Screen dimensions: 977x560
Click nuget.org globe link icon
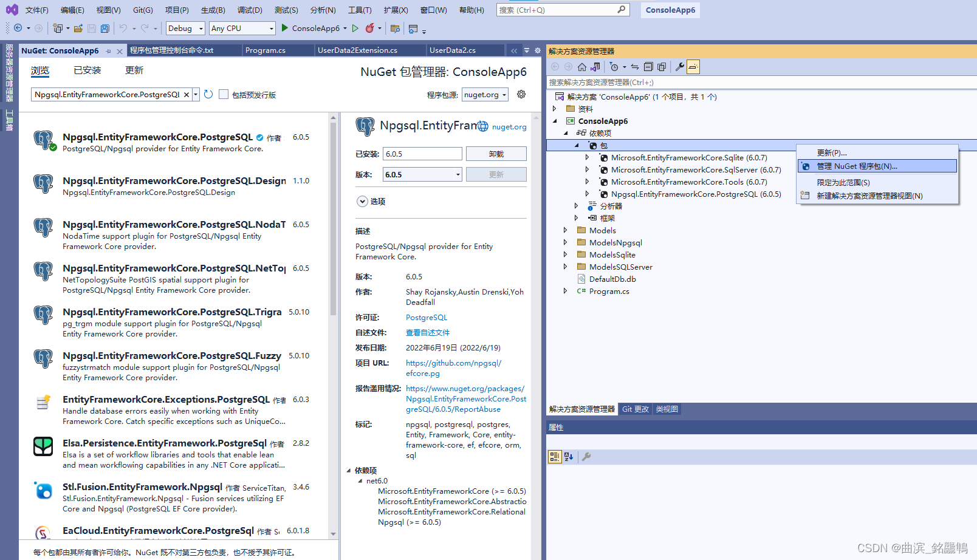[483, 126]
